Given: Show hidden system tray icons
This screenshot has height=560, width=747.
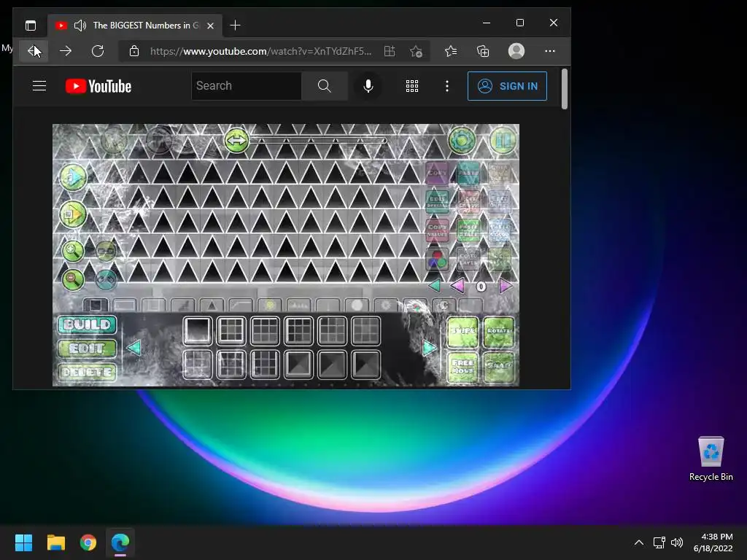Looking at the screenshot, I should tap(639, 542).
